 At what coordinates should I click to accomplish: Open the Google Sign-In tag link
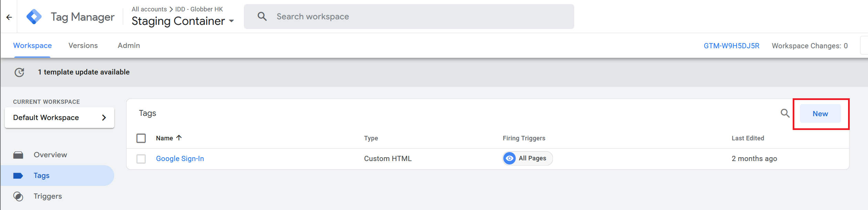180,159
